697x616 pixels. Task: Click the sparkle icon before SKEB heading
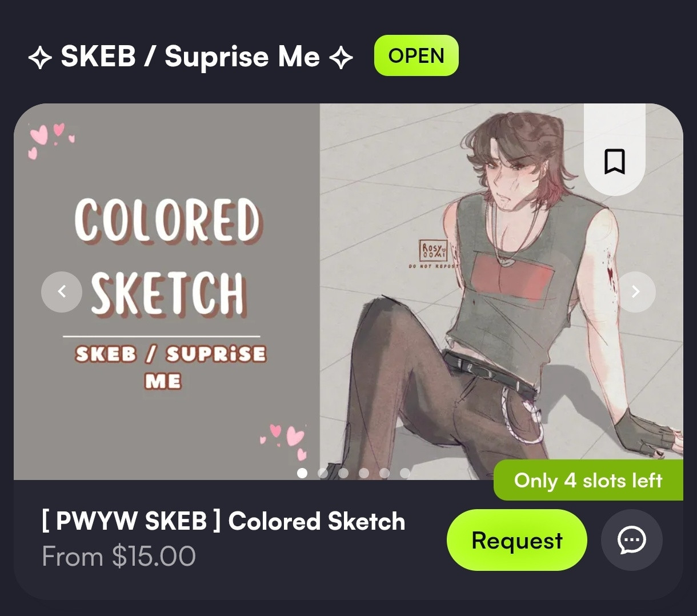(41, 58)
